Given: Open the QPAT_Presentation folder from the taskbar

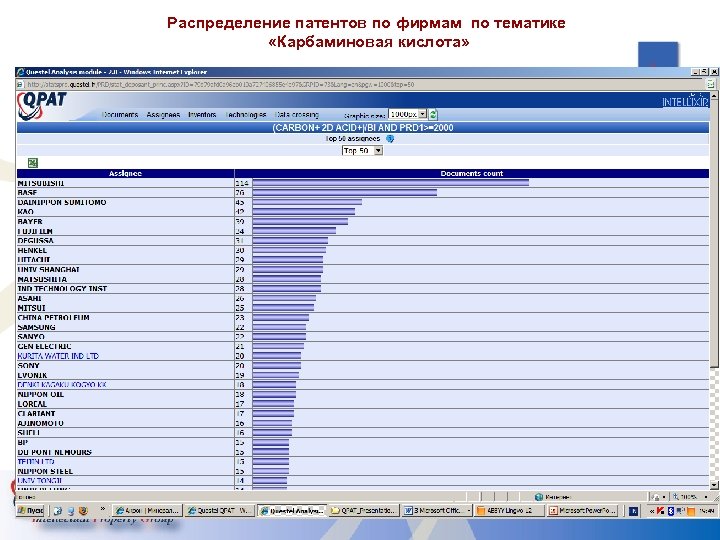Looking at the screenshot, I should click(x=363, y=511).
